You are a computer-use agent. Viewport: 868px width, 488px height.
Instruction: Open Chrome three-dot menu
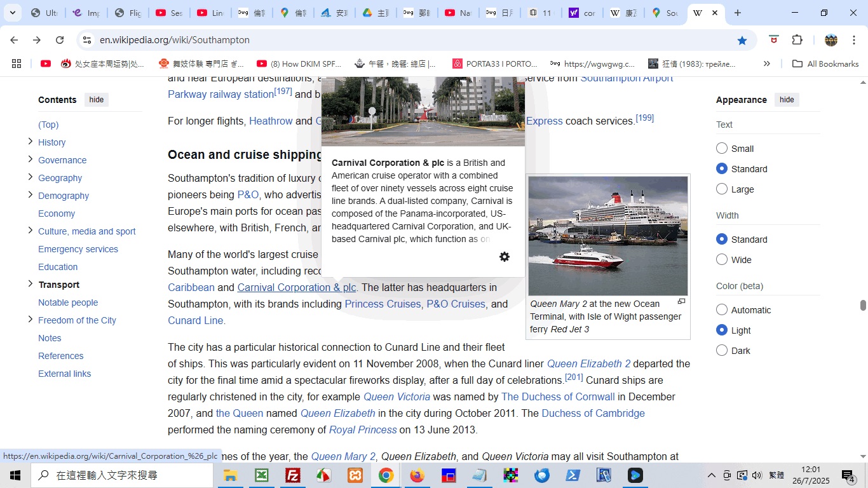854,40
